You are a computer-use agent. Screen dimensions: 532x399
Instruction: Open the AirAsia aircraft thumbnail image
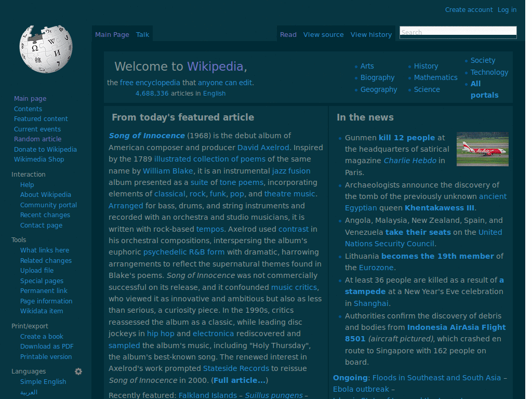click(483, 149)
